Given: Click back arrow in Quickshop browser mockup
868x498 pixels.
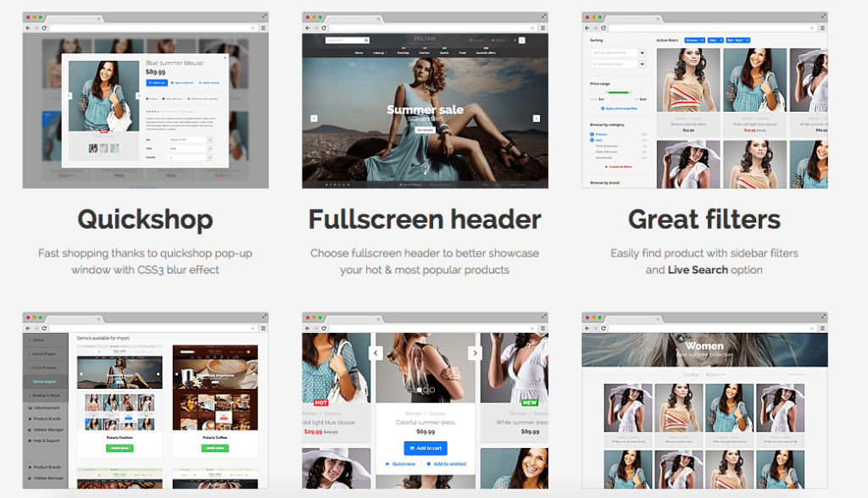Looking at the screenshot, I should 28,28.
